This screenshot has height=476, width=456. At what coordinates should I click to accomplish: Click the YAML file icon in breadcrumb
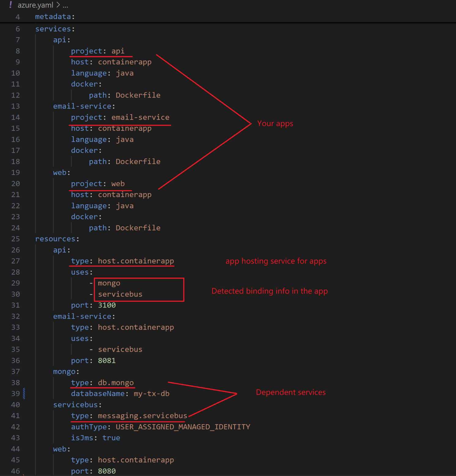click(x=11, y=5)
